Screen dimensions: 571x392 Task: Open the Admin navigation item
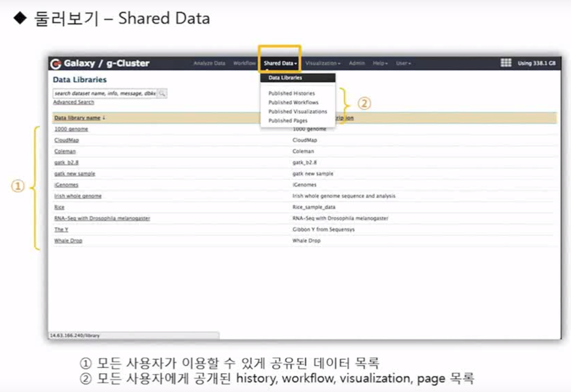pyautogui.click(x=357, y=63)
